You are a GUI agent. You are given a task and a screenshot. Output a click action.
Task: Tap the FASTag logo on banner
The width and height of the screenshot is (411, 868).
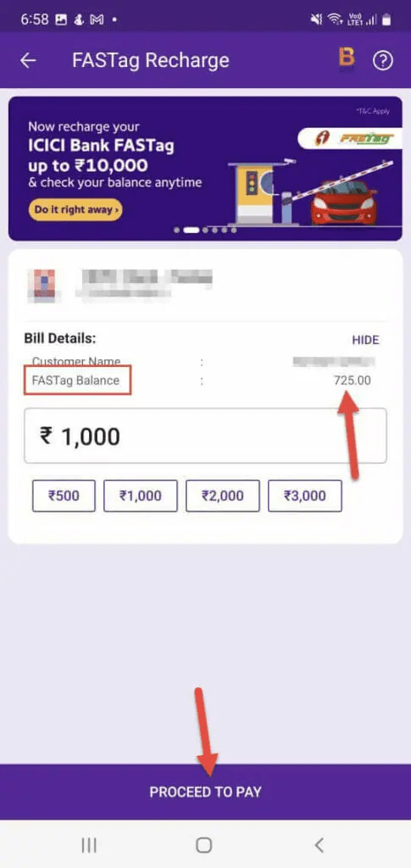350,138
